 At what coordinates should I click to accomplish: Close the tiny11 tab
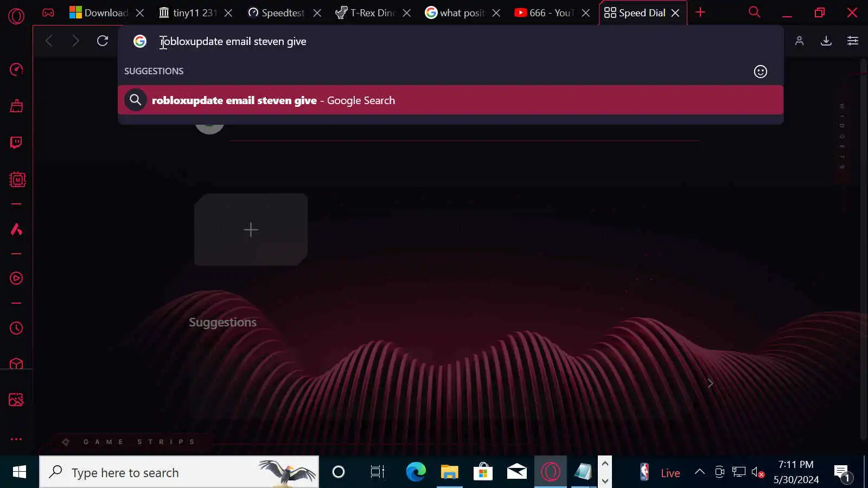pos(228,12)
